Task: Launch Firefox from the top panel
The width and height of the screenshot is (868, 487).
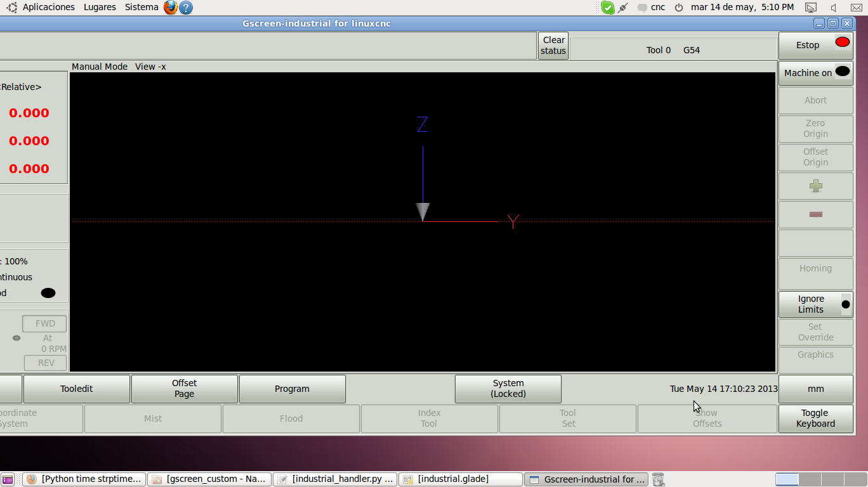Action: point(170,8)
